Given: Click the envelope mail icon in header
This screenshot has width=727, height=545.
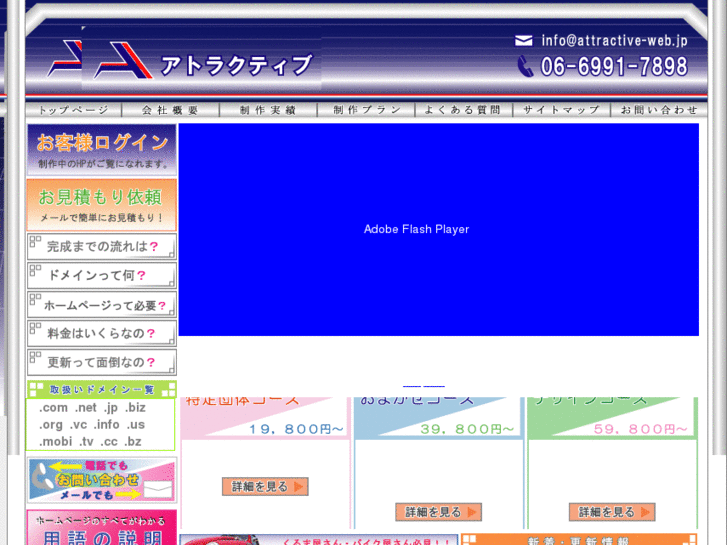Looking at the screenshot, I should pyautogui.click(x=523, y=41).
